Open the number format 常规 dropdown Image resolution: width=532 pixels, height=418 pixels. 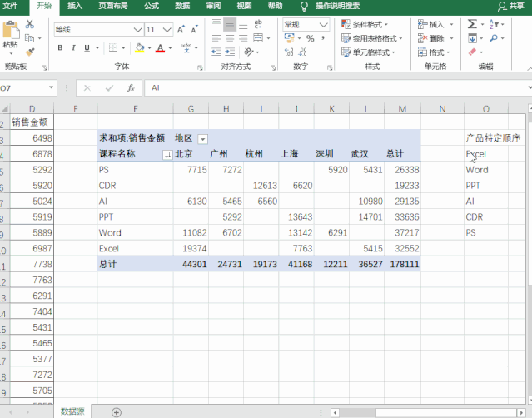(324, 24)
